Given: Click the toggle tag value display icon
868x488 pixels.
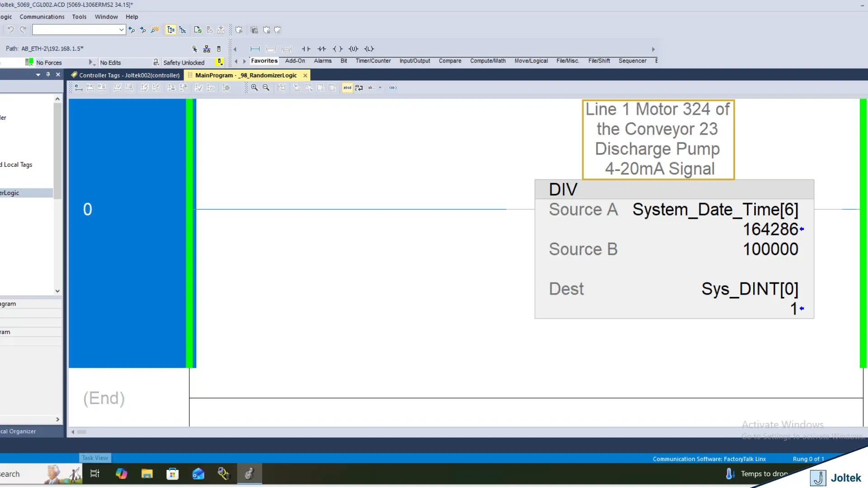Looking at the screenshot, I should click(x=359, y=88).
